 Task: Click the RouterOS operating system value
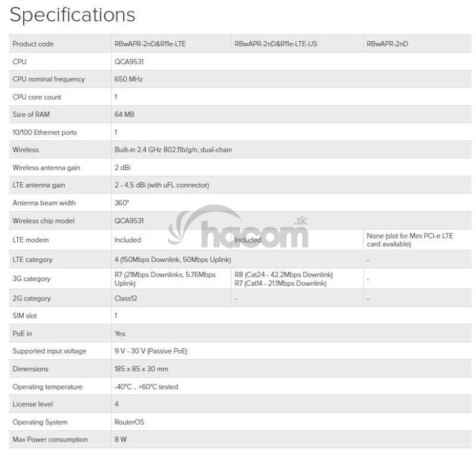(x=129, y=422)
